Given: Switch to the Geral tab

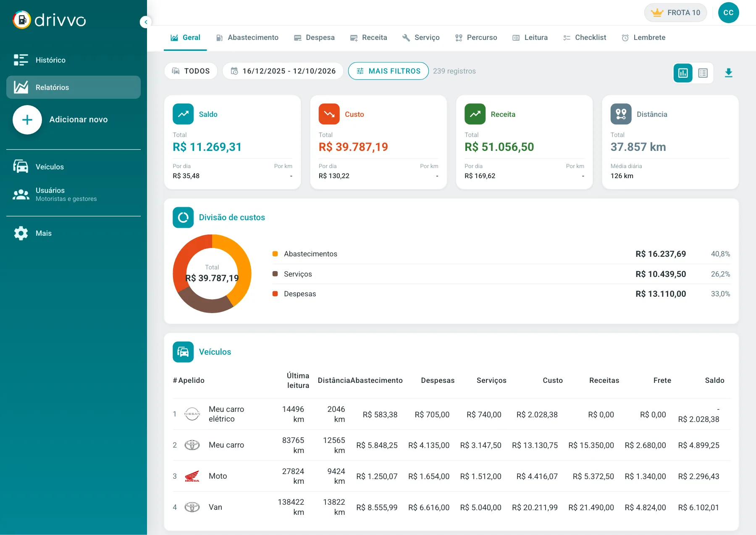Looking at the screenshot, I should pyautogui.click(x=185, y=38).
